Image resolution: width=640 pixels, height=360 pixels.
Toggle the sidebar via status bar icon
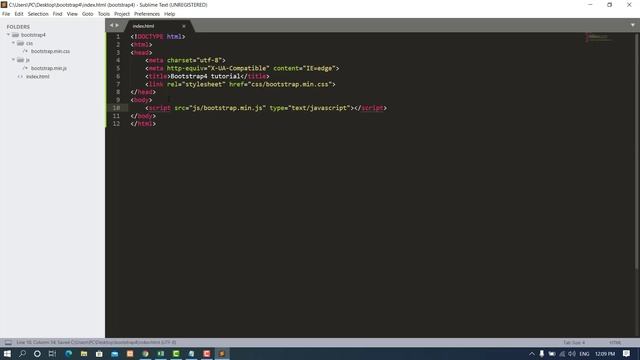(8, 342)
